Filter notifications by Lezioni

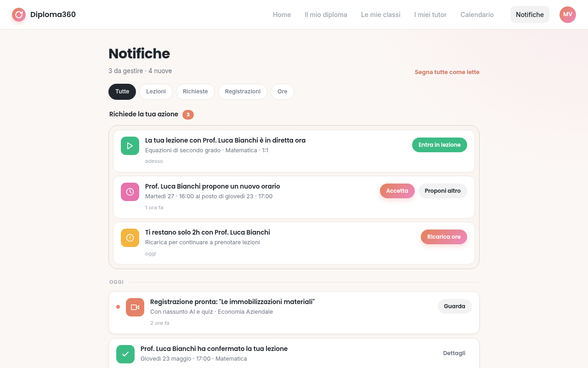(156, 92)
